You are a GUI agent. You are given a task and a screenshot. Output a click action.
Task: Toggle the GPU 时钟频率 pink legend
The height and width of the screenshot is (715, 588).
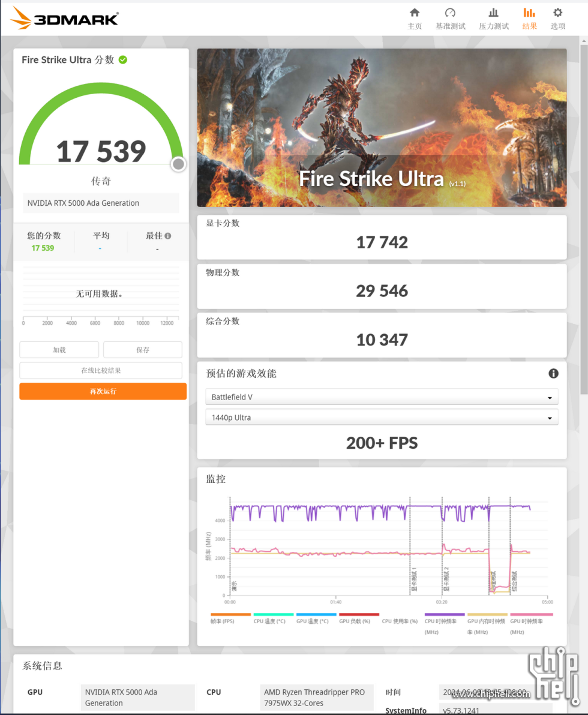531,624
